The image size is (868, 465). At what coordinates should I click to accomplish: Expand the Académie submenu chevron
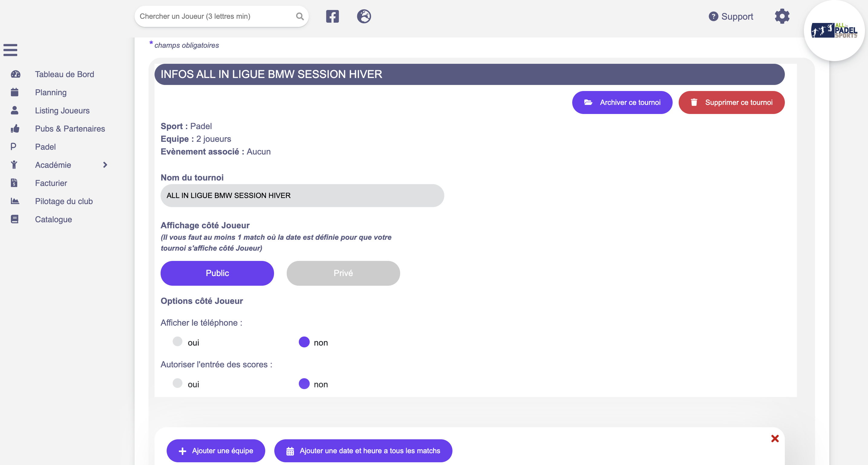[105, 165]
